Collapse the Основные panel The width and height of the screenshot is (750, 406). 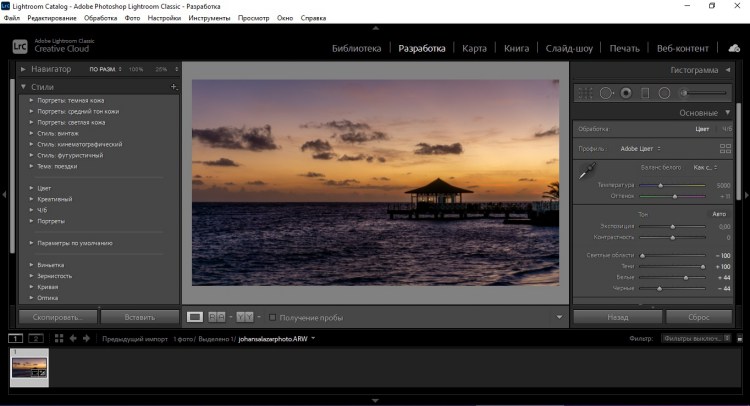[728, 113]
